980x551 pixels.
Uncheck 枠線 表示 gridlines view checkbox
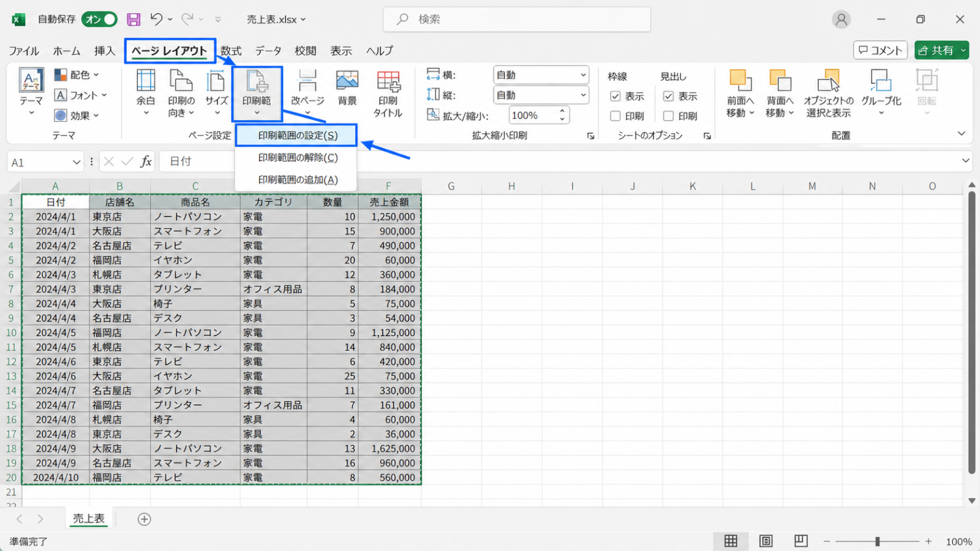coord(616,96)
